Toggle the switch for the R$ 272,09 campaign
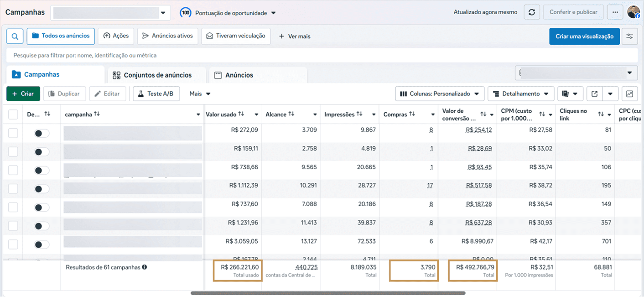This screenshot has width=644, height=297. pos(42,133)
